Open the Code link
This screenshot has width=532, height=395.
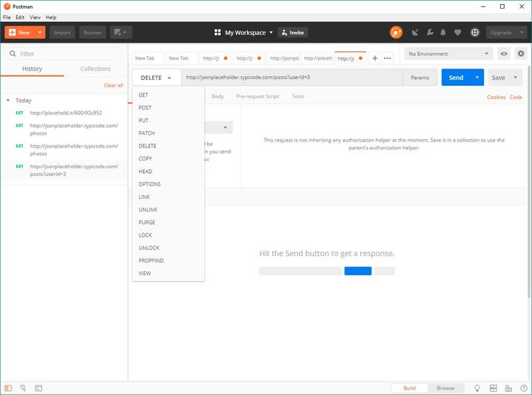click(516, 97)
